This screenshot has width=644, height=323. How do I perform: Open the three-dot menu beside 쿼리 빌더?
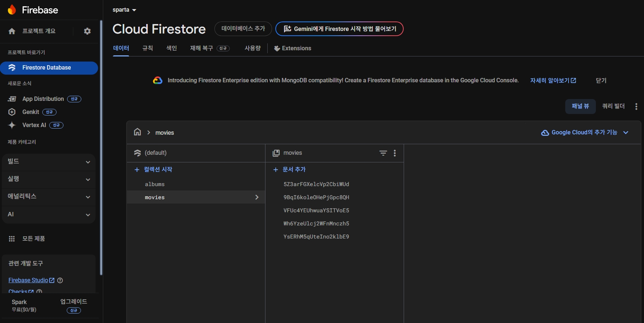636,106
